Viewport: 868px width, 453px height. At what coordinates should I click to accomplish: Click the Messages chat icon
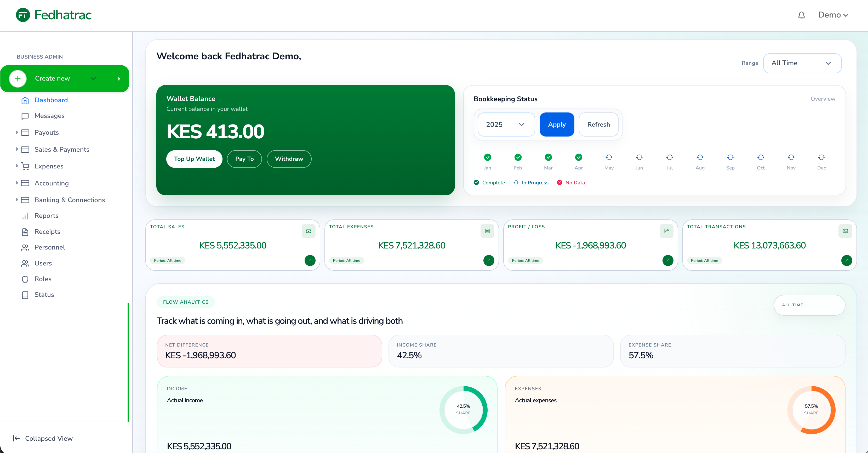point(25,116)
